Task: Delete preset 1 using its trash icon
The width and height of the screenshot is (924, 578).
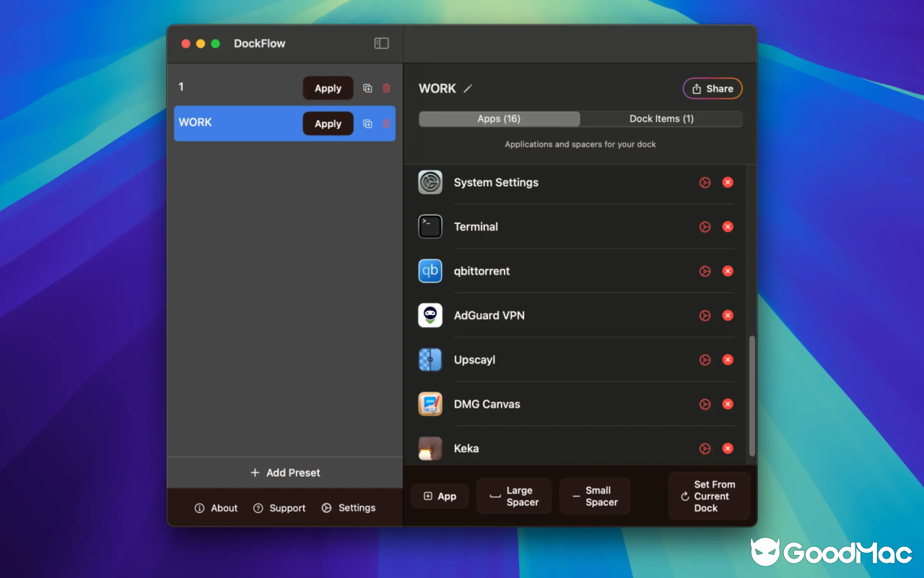Action: (386, 87)
